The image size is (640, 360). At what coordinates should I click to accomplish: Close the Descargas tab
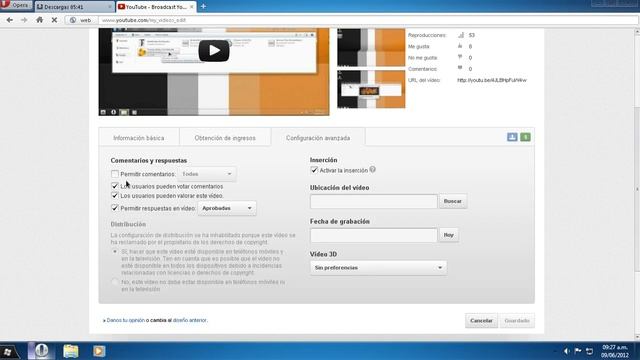[109, 7]
